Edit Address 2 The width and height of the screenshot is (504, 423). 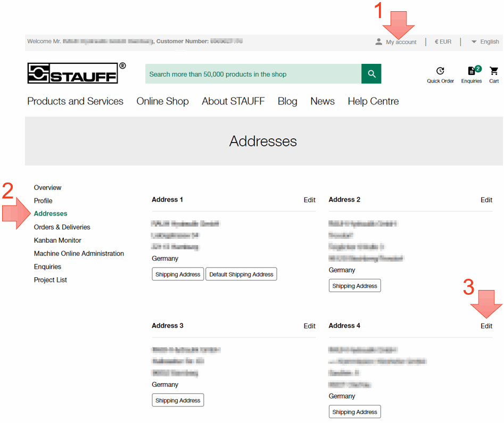pyautogui.click(x=486, y=200)
